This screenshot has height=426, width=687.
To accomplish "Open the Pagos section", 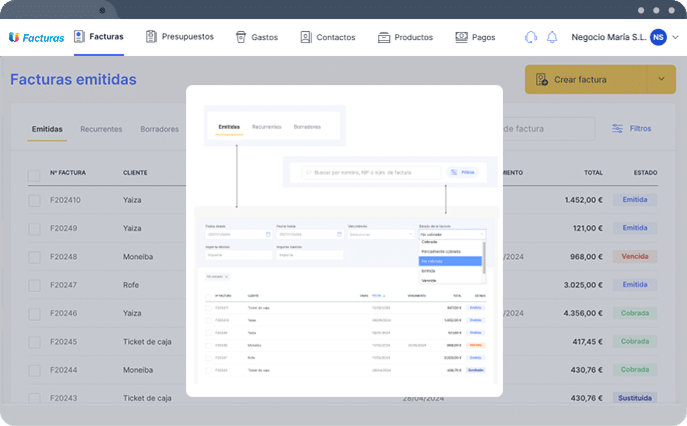I will 475,37.
